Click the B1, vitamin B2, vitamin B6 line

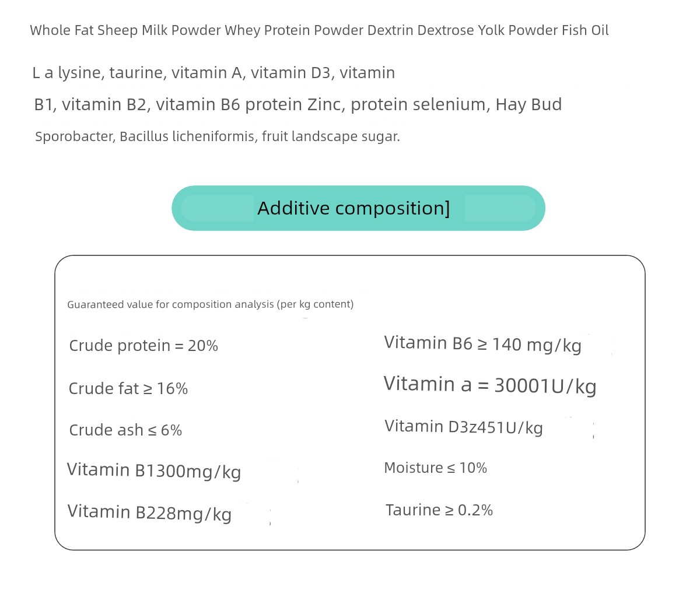[297, 104]
